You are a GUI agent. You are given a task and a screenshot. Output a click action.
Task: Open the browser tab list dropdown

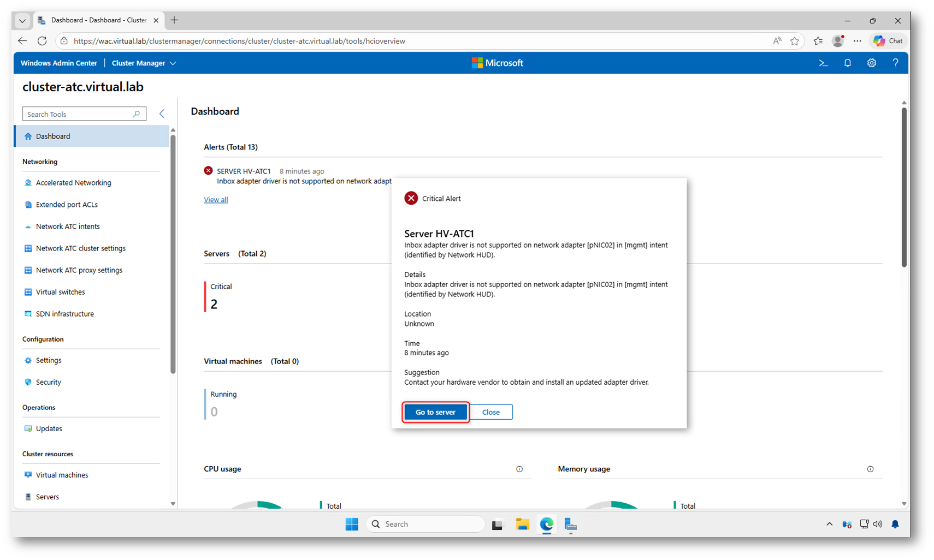click(22, 21)
